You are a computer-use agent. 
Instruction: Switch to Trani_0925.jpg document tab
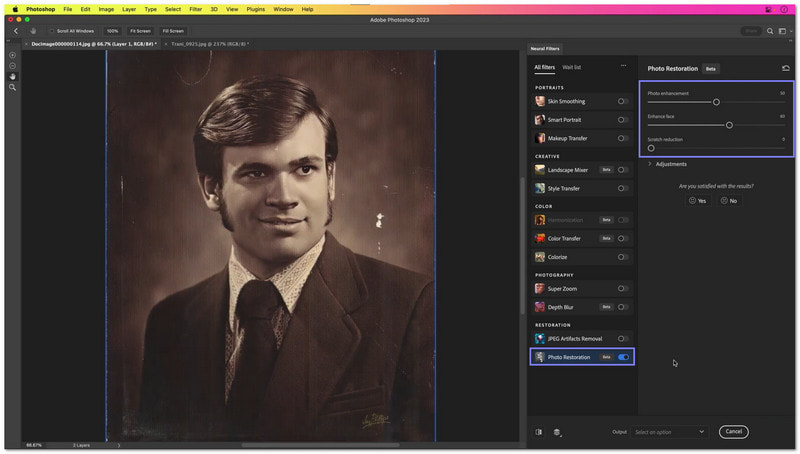pyautogui.click(x=210, y=44)
